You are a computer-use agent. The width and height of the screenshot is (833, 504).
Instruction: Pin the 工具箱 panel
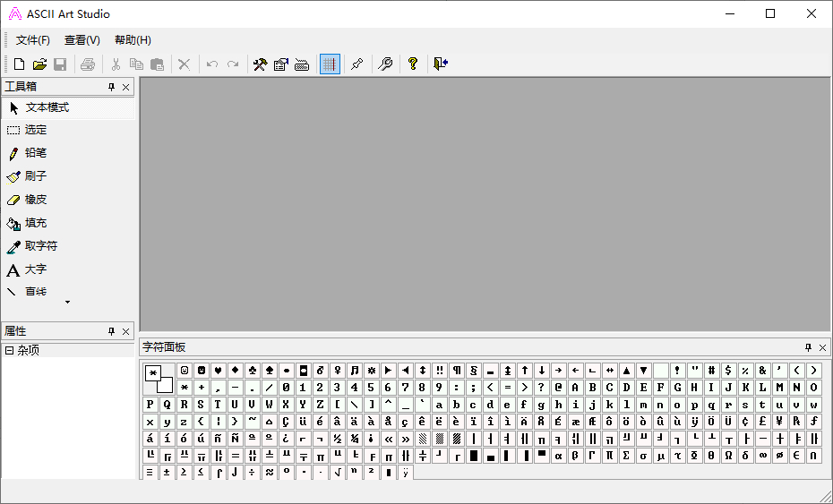(x=111, y=87)
